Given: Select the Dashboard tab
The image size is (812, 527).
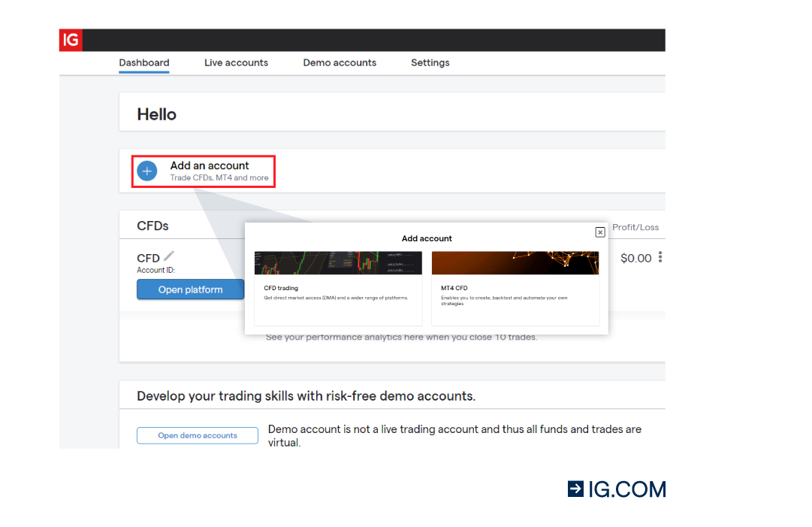Looking at the screenshot, I should pyautogui.click(x=143, y=62).
